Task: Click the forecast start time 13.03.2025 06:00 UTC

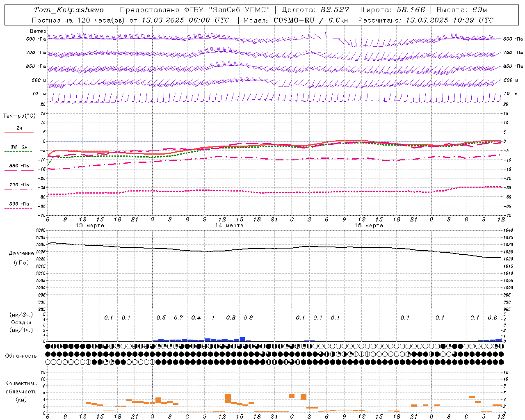Action: point(185,20)
